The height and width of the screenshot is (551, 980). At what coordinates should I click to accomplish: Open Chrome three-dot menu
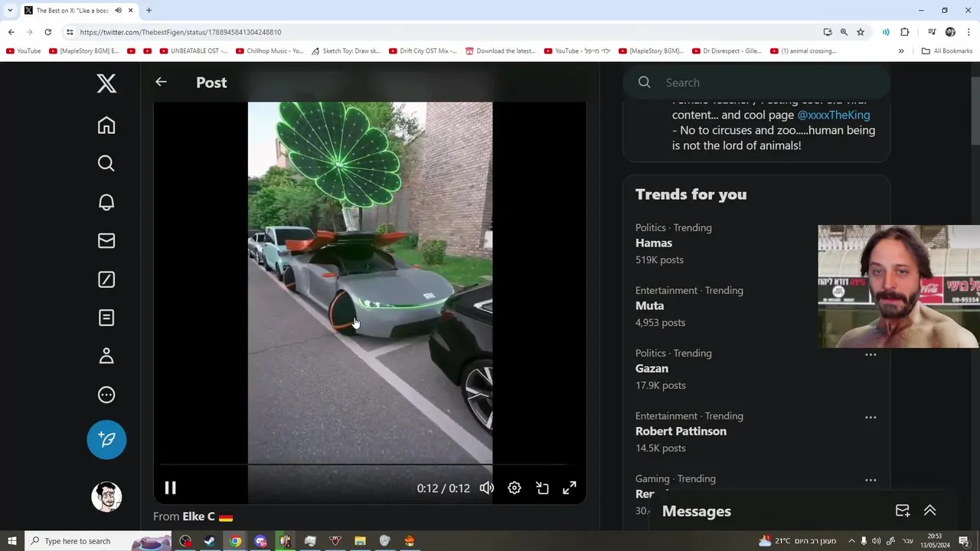coord(969,32)
